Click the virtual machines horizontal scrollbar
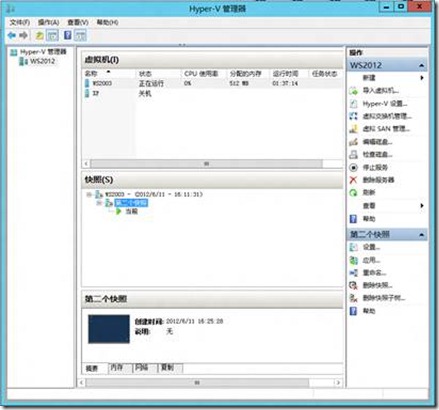This screenshot has height=410, width=439. coord(206,164)
